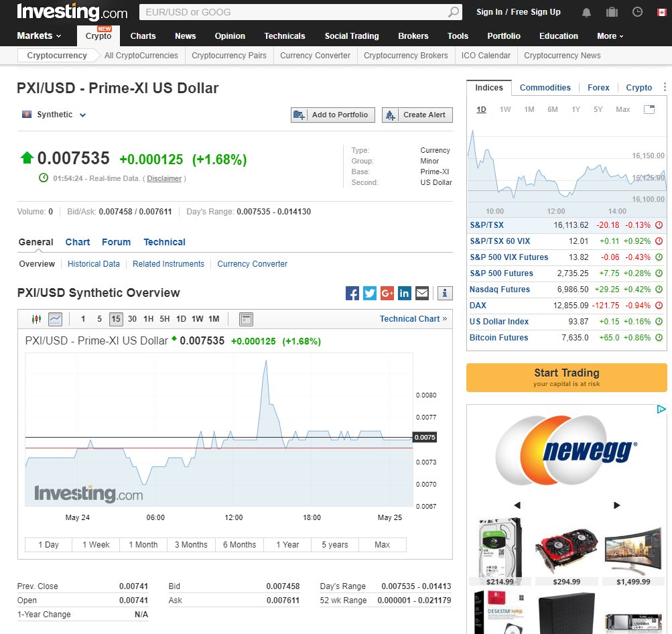Open Historical Data sub-tab
The height and width of the screenshot is (634, 672).
pyautogui.click(x=93, y=264)
